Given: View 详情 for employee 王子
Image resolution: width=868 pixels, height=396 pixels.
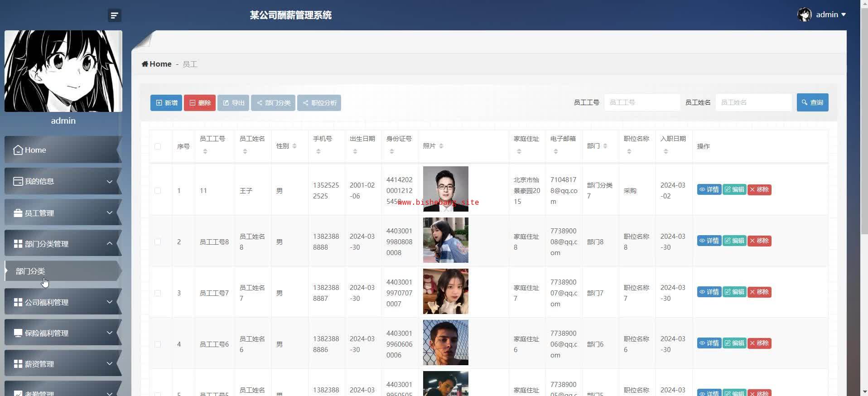Looking at the screenshot, I should 709,190.
